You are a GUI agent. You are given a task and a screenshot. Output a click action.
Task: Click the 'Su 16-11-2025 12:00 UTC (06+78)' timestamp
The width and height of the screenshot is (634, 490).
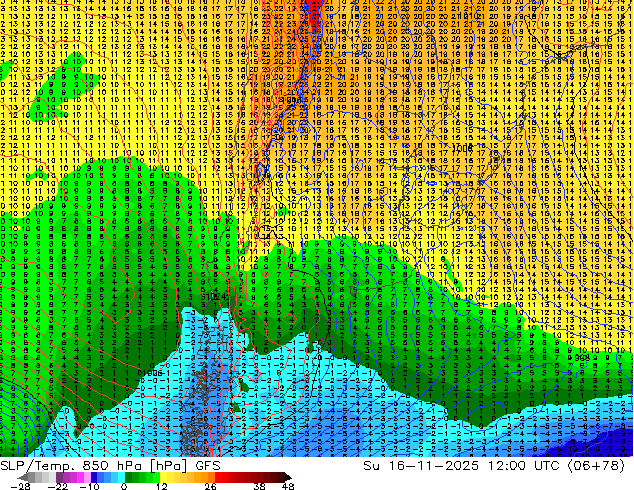click(x=494, y=466)
